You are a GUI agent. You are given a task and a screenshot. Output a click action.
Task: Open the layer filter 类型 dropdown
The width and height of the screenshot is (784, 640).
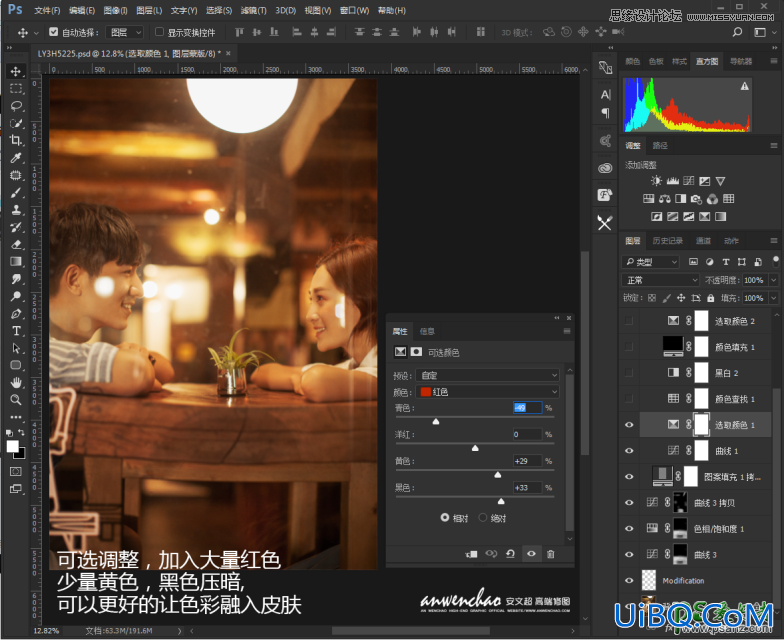(x=650, y=262)
